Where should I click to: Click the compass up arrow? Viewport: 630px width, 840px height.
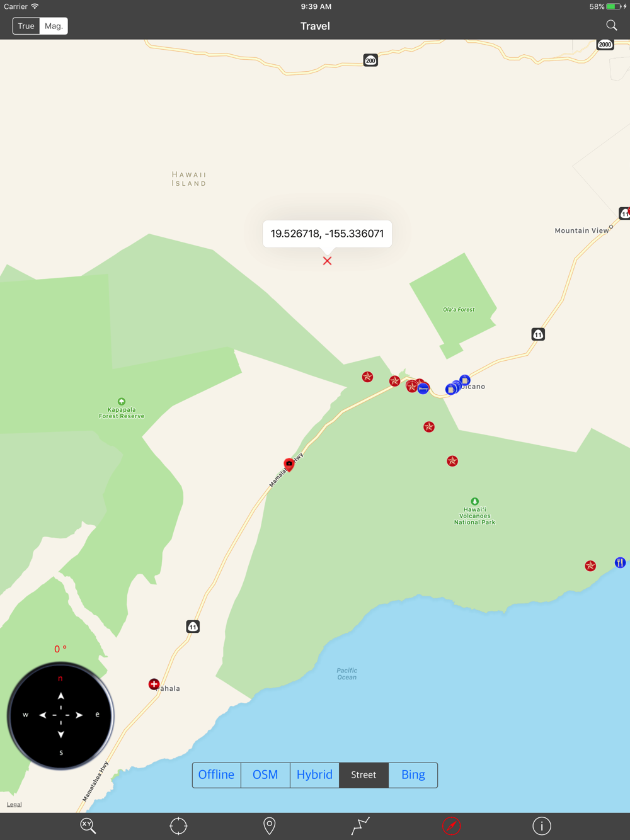(x=61, y=696)
